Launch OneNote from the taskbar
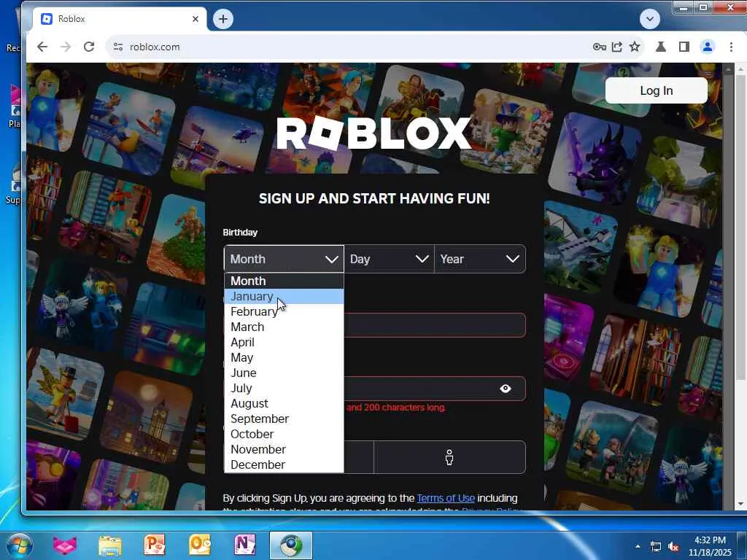The image size is (747, 560). click(x=245, y=545)
